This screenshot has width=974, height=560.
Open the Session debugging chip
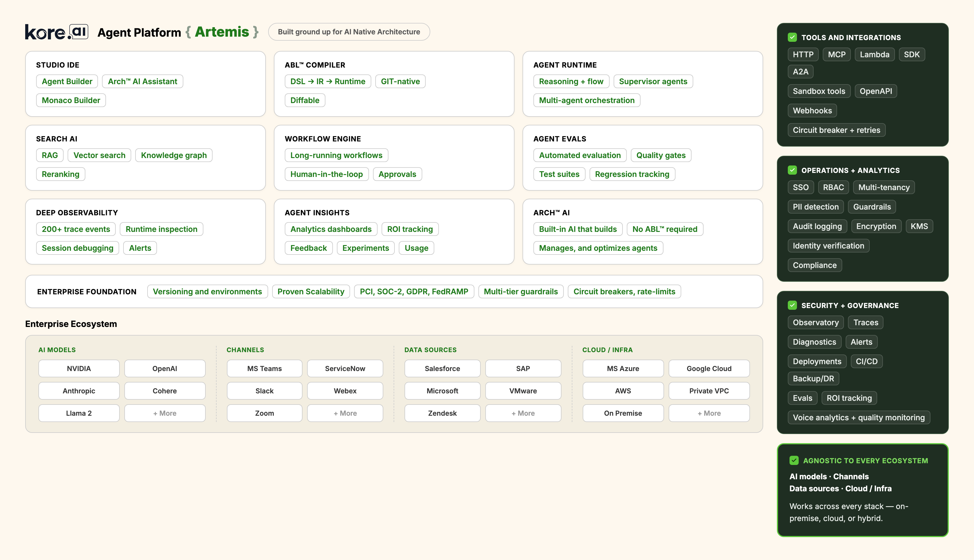(77, 248)
